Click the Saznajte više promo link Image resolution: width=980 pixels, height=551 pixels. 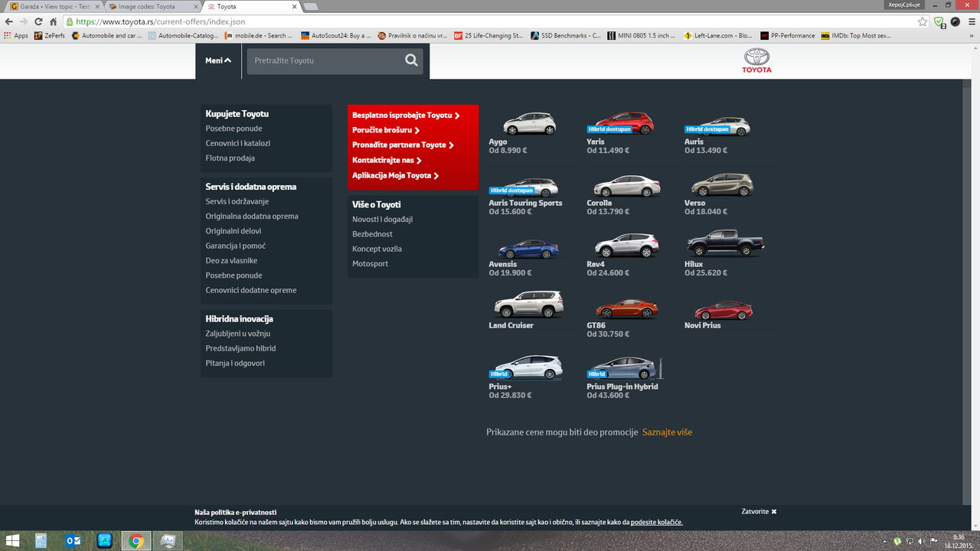click(x=667, y=432)
